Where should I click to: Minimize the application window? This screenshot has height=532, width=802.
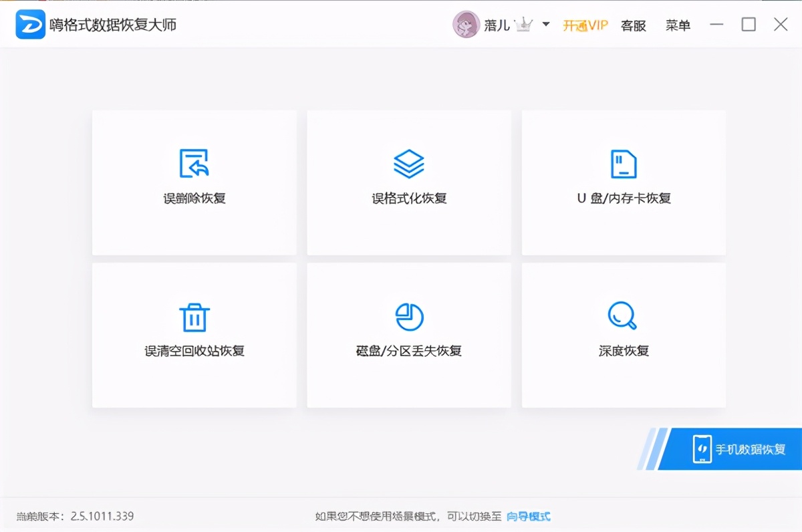(717, 25)
